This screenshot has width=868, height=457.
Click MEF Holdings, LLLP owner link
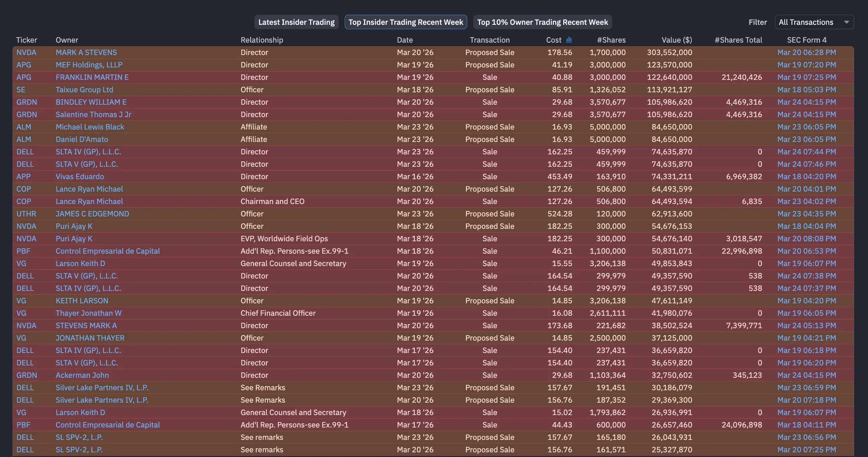click(x=89, y=65)
